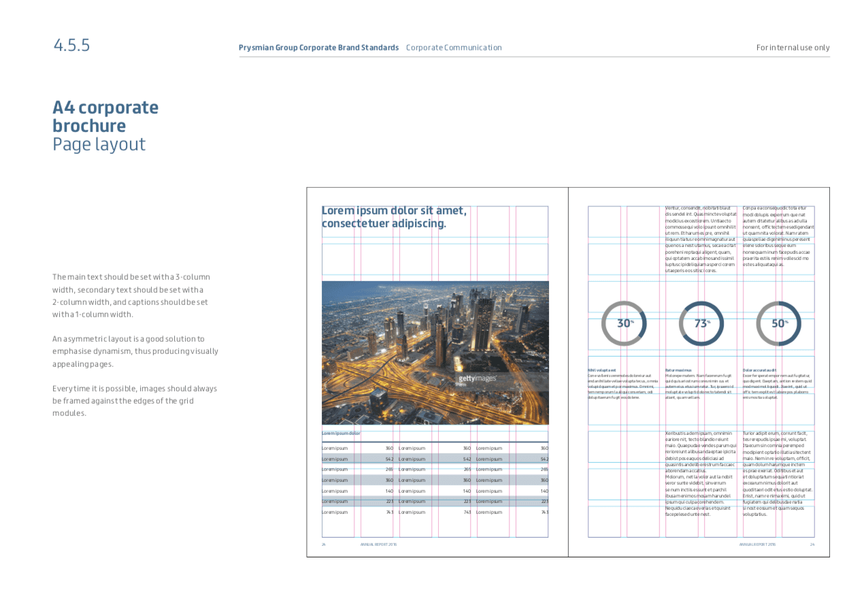Image resolution: width=868 pixels, height=614 pixels.
Task: Click the text block starting Con pa ea consequodic
Action: click(x=778, y=236)
